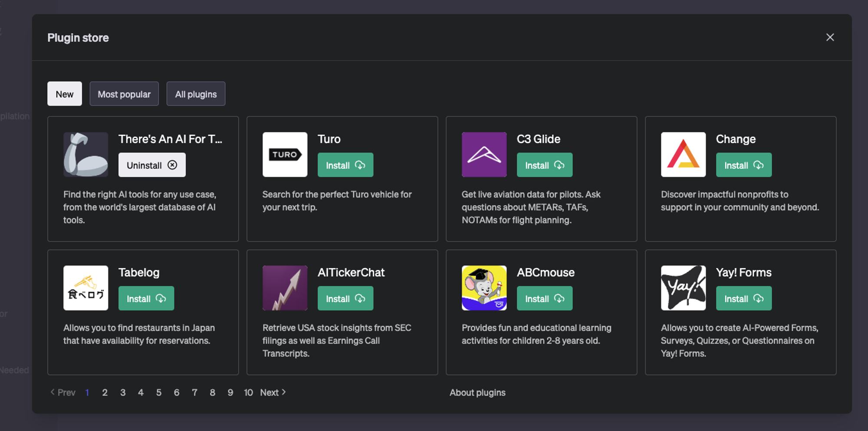This screenshot has height=431, width=868.
Task: Click the Tabelog plugin logo
Action: pyautogui.click(x=85, y=288)
